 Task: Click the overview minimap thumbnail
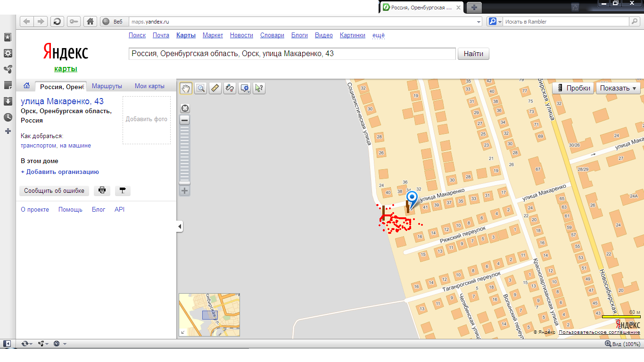pos(209,315)
